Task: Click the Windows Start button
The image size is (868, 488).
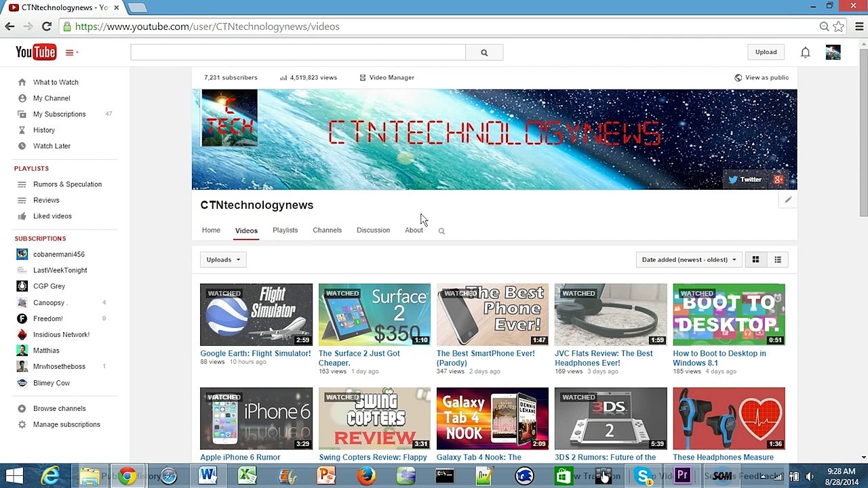Action: click(x=14, y=476)
